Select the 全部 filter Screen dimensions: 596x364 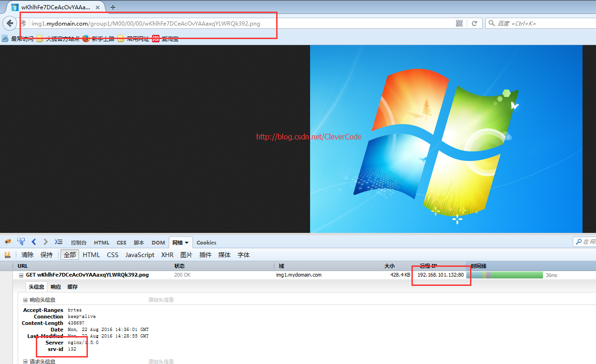[x=70, y=255]
